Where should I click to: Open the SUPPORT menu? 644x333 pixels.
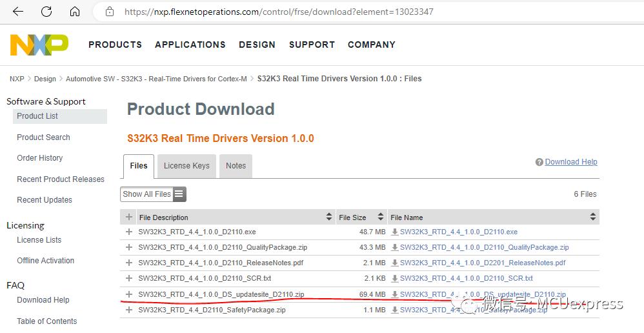[x=312, y=45]
